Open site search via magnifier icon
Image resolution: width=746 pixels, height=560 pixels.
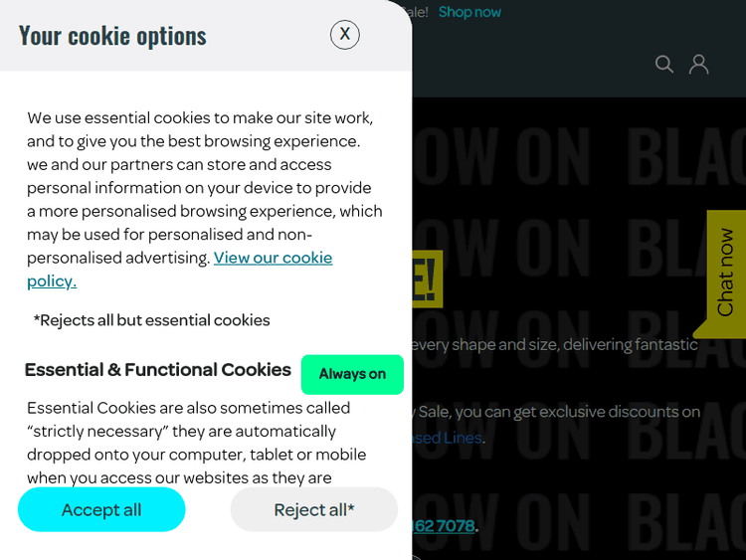click(x=664, y=65)
